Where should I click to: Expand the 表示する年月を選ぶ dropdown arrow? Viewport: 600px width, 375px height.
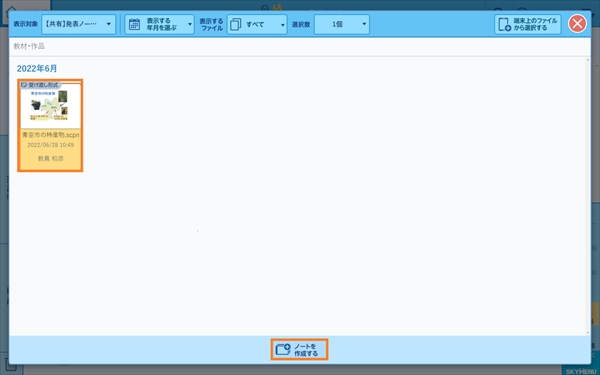coord(190,25)
